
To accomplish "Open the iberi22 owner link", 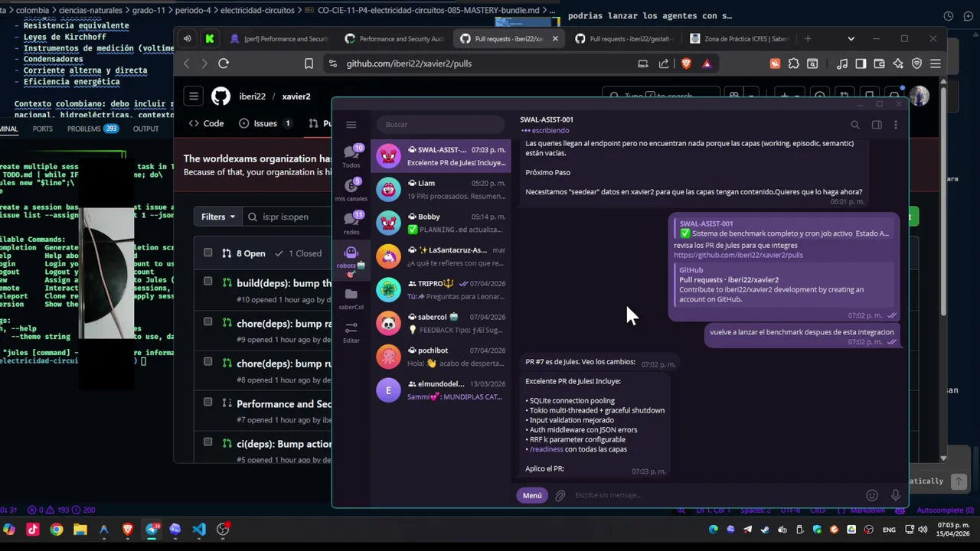I will pyautogui.click(x=252, y=96).
